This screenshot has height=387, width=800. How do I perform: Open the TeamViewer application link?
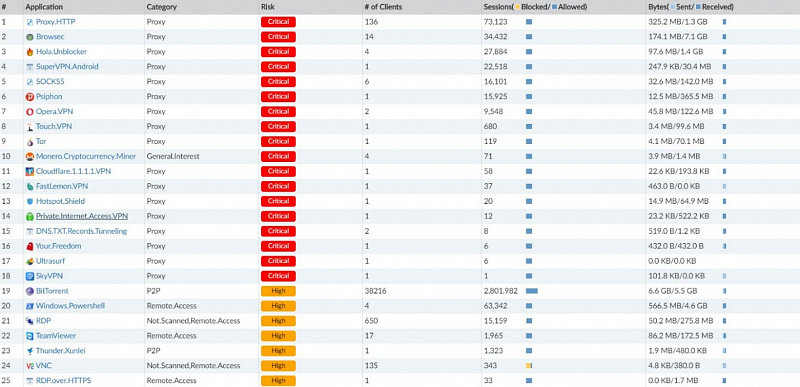(56, 336)
